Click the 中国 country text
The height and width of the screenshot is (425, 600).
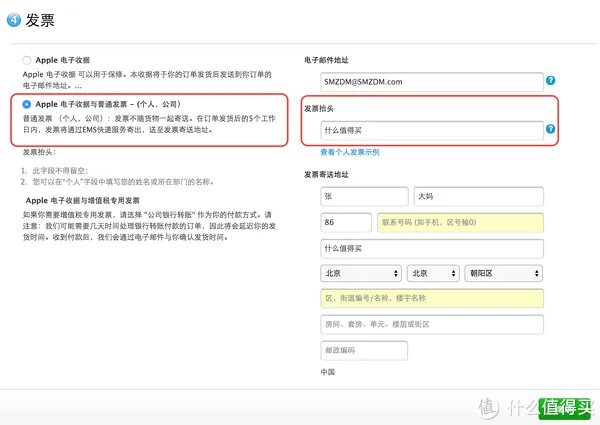click(x=328, y=372)
